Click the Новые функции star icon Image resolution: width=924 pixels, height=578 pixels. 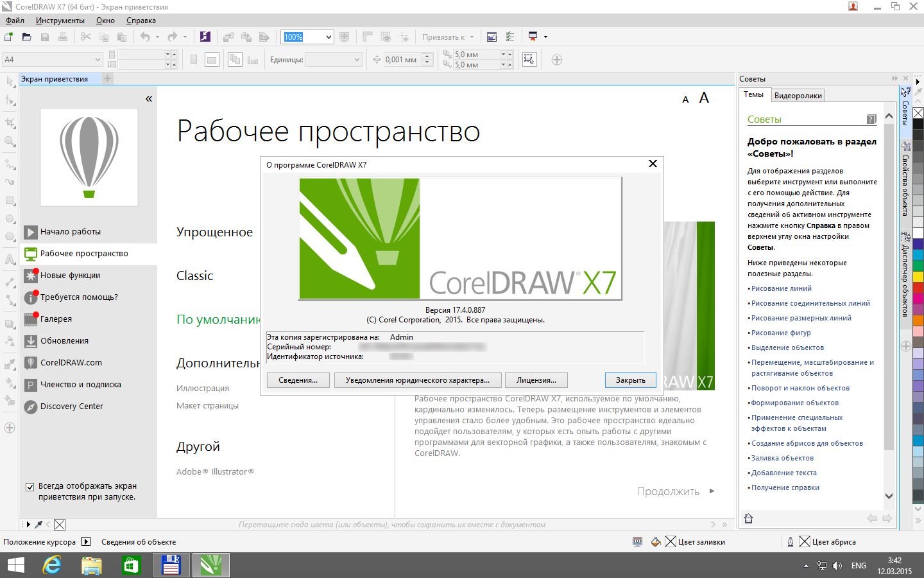(31, 276)
